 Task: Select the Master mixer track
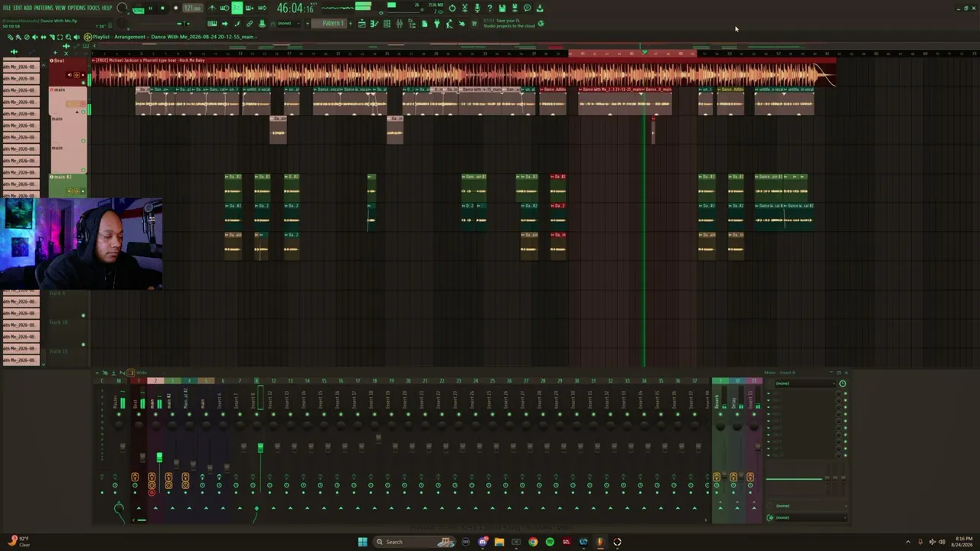(x=119, y=402)
